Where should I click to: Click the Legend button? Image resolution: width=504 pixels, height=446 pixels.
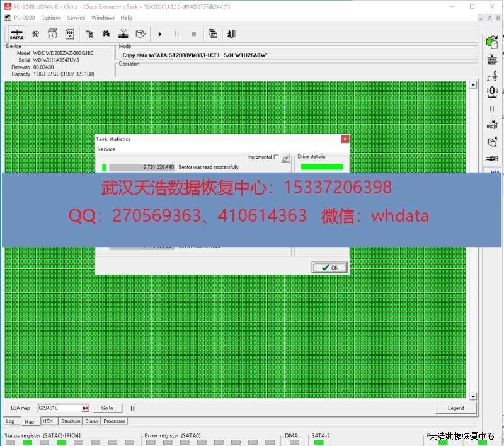455,408
